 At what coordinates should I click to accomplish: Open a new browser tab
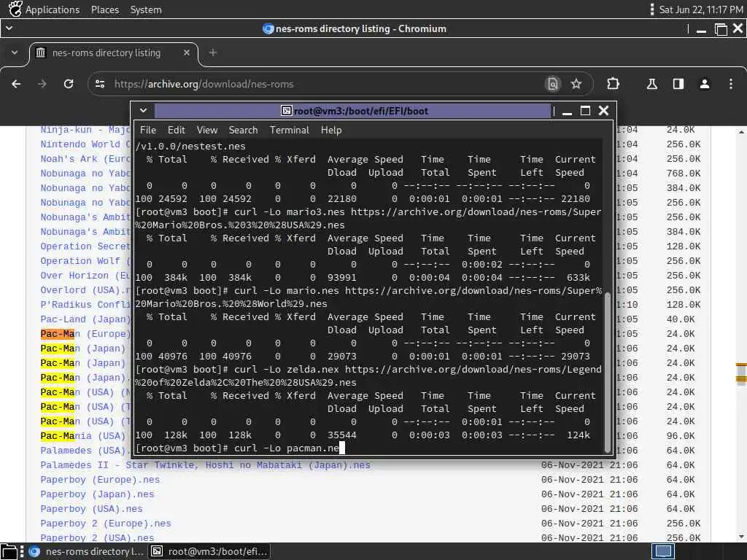[x=213, y=52]
